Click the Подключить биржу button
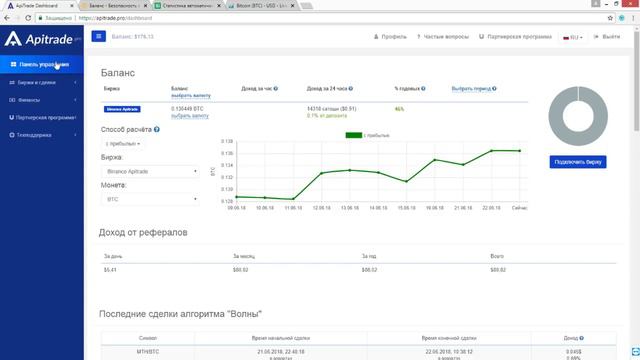The width and height of the screenshot is (640, 360). (578, 162)
